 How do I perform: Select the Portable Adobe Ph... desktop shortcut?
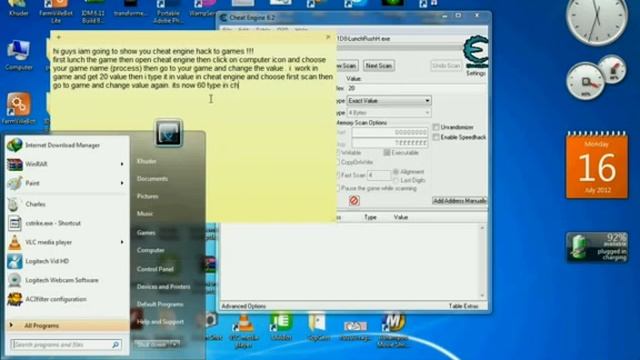(168, 11)
